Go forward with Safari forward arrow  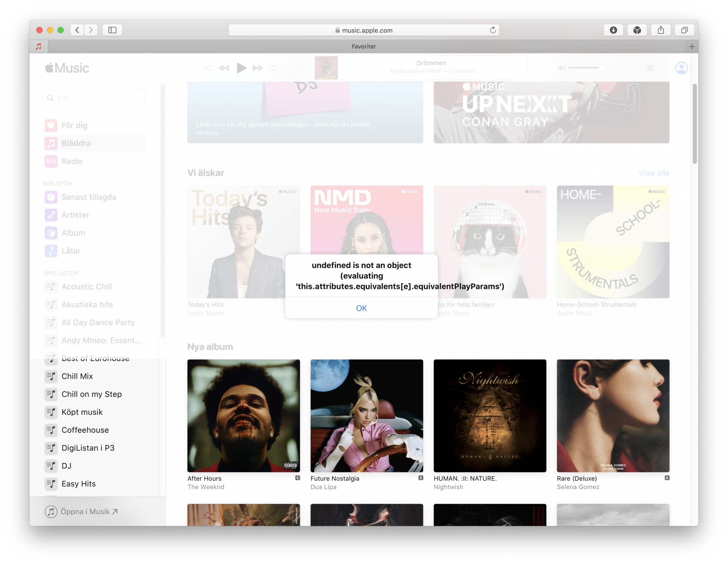click(x=91, y=30)
